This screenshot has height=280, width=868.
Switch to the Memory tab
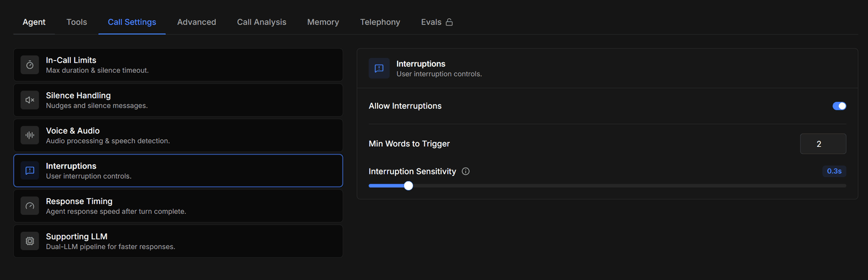(323, 22)
